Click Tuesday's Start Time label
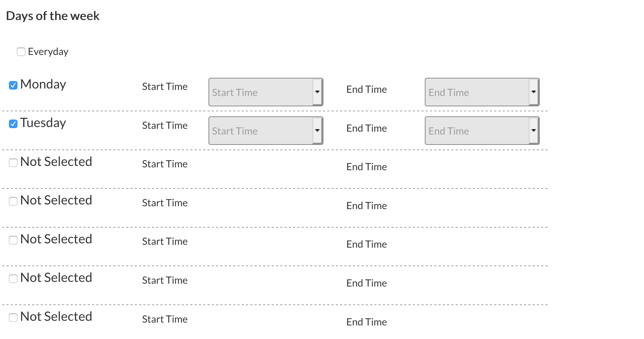The image size is (644, 339). coord(165,125)
